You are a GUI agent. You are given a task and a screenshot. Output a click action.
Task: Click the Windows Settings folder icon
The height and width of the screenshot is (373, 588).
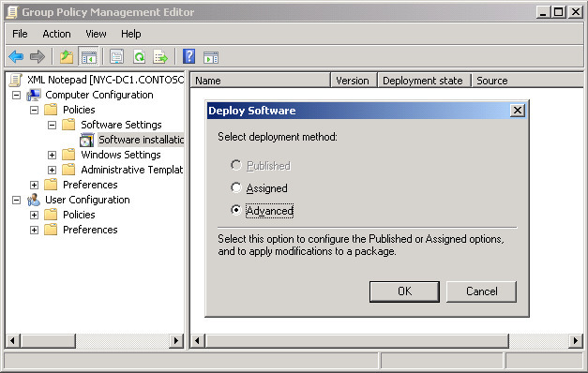[68, 155]
